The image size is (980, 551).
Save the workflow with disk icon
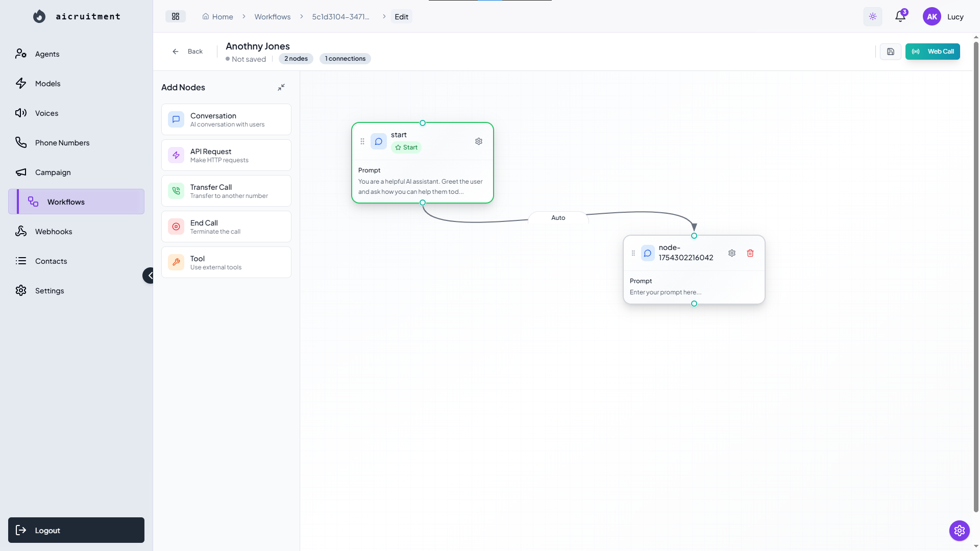pos(891,52)
